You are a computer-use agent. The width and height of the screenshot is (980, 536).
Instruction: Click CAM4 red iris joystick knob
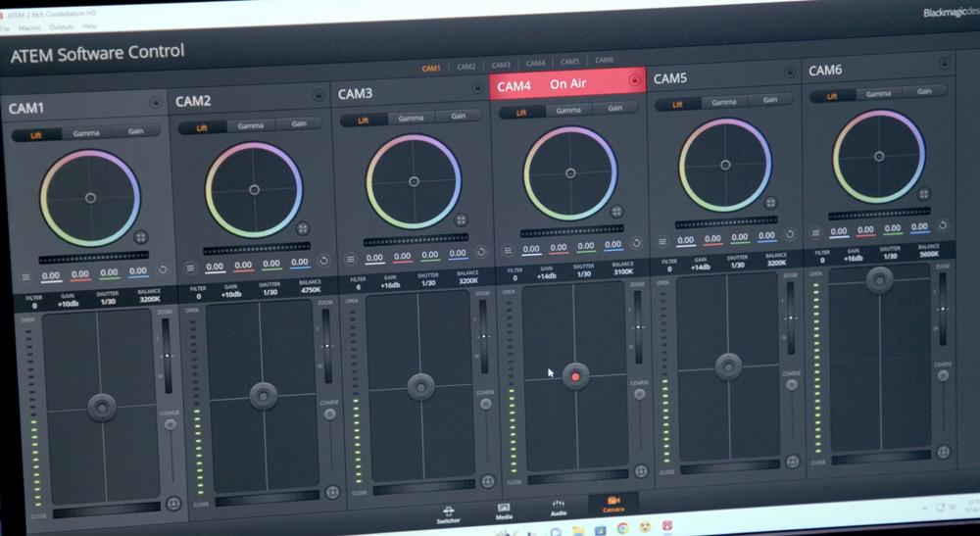[x=575, y=376]
